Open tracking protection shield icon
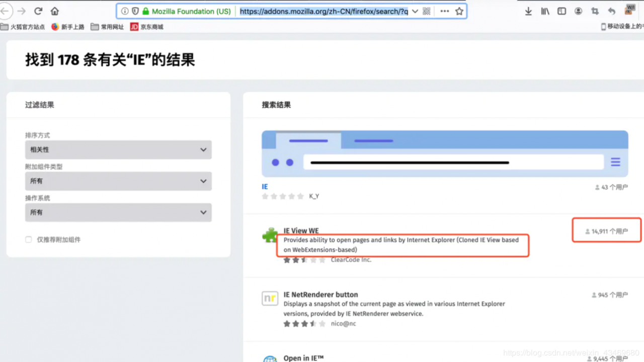This screenshot has height=362, width=644. [135, 11]
